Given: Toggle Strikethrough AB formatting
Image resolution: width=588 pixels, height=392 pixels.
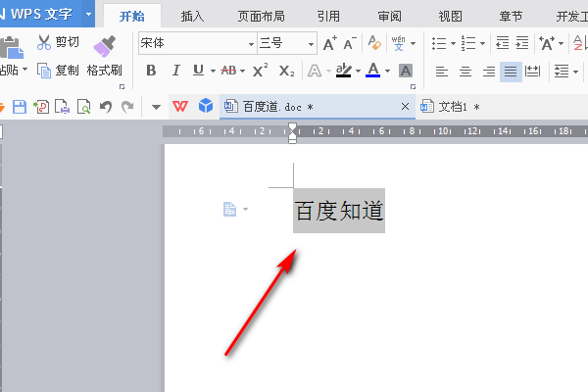Looking at the screenshot, I should pos(228,71).
